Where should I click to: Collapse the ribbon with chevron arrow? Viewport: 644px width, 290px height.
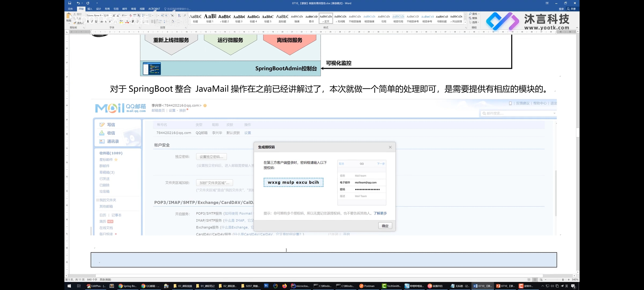pyautogui.click(x=577, y=28)
